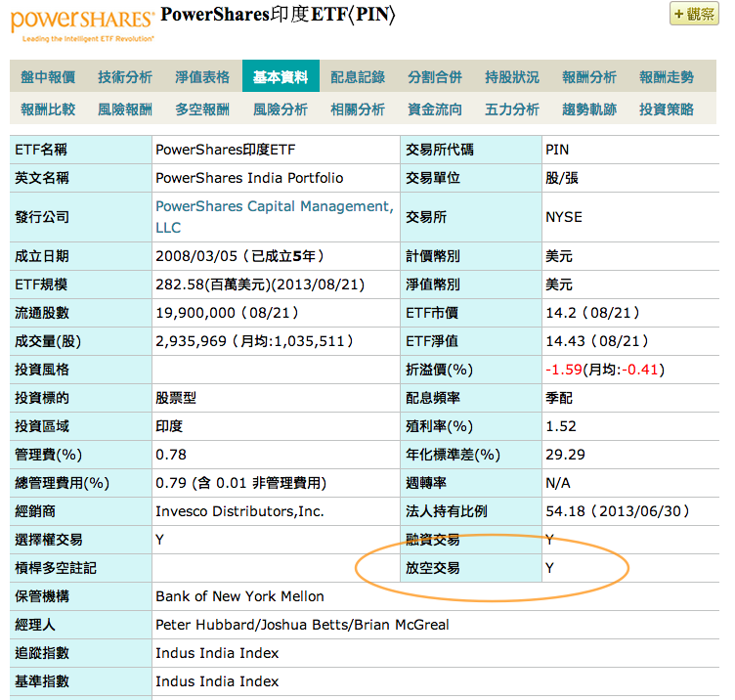Click the trading unit value 股/張
This screenshot has width=735, height=700.
[562, 178]
